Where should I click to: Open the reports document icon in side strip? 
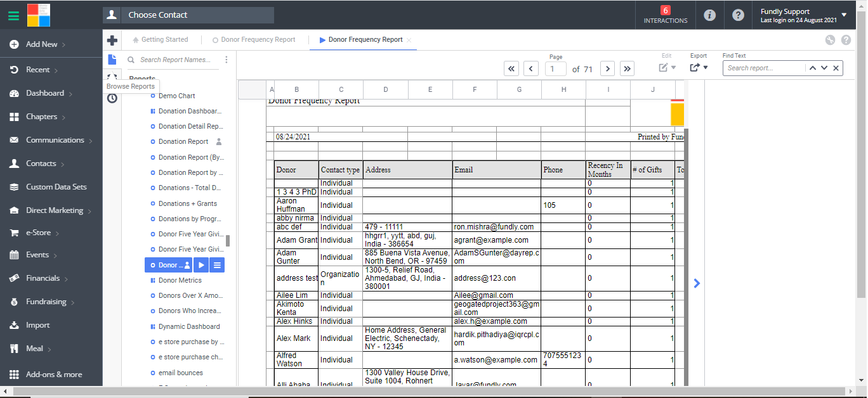(x=112, y=60)
